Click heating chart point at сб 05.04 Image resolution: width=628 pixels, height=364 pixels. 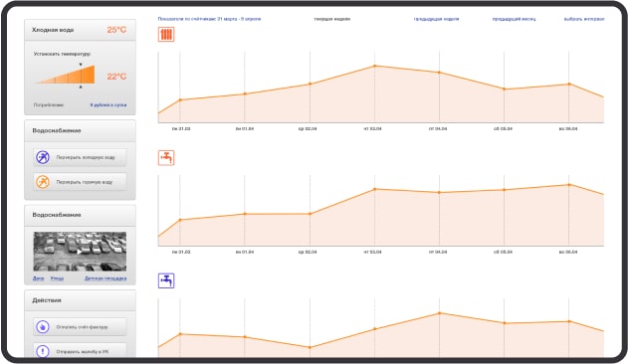click(505, 89)
